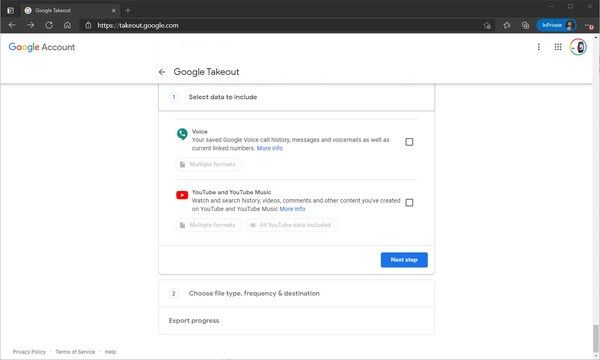Click the browser home icon

[67, 25]
